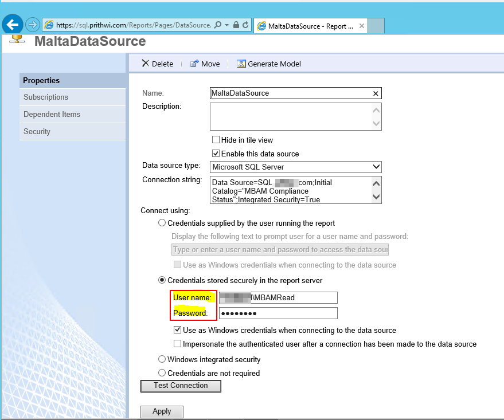Click the browser forward arrow button
Screen dimensions: 504x420
32,25
